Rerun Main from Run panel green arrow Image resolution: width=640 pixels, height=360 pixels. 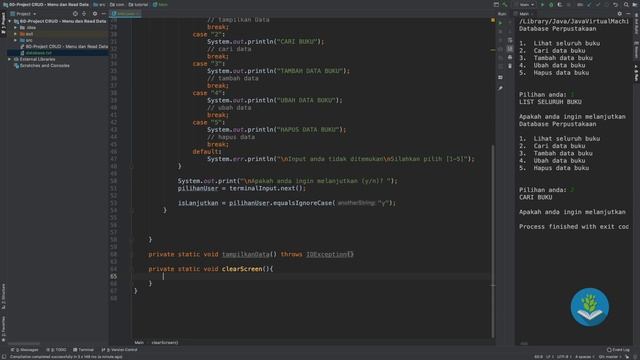(x=500, y=23)
